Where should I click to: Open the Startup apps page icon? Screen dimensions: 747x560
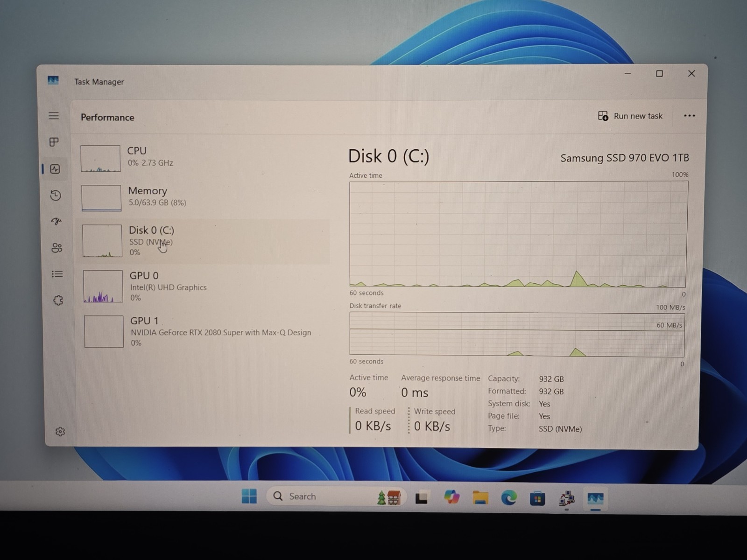coord(56,221)
